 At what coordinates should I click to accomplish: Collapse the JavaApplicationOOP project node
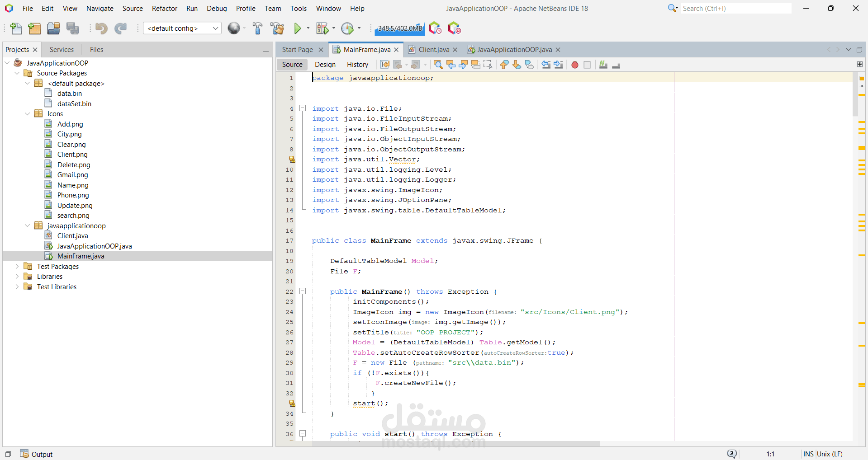click(x=7, y=63)
